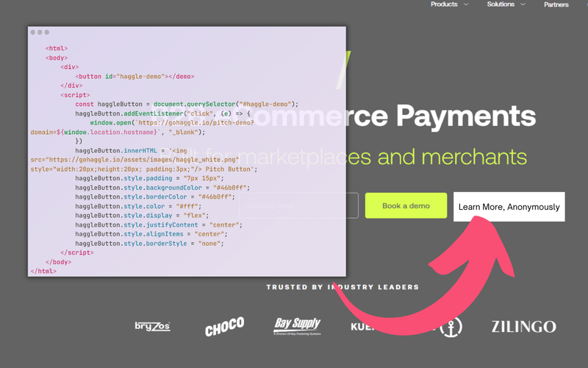Go to the Partners nav link

556,4
